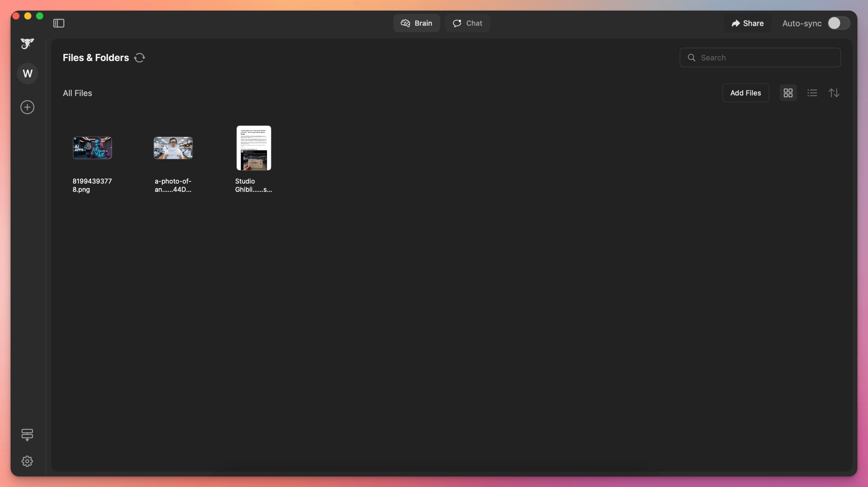Switch to list view layout
The height and width of the screenshot is (487, 868).
[x=812, y=93]
